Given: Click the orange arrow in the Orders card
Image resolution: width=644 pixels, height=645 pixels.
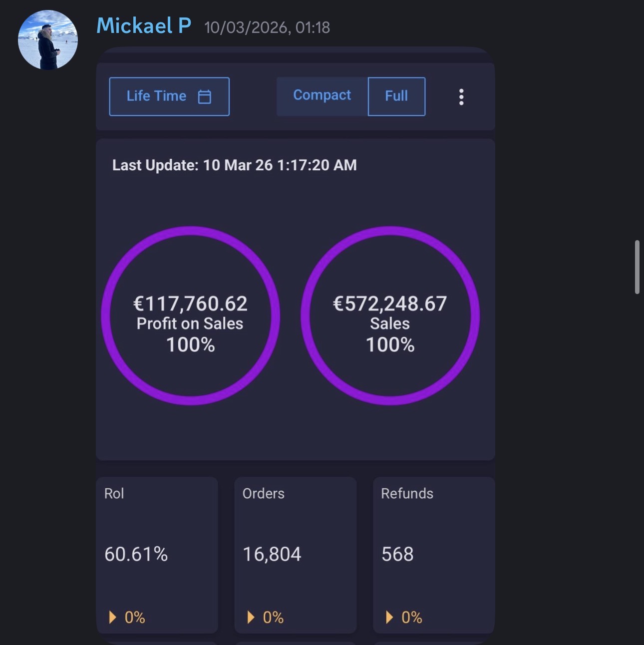Looking at the screenshot, I should point(251,618).
